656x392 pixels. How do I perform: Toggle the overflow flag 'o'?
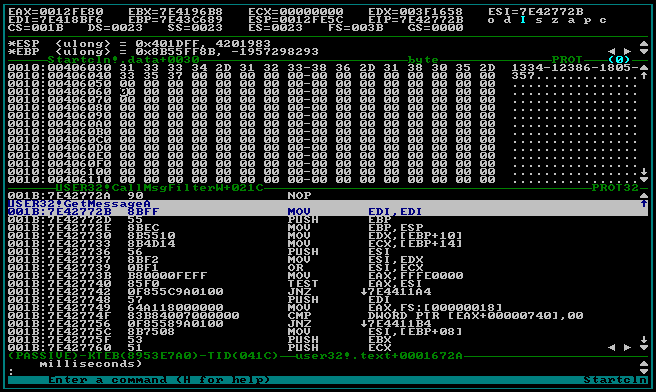(491, 20)
